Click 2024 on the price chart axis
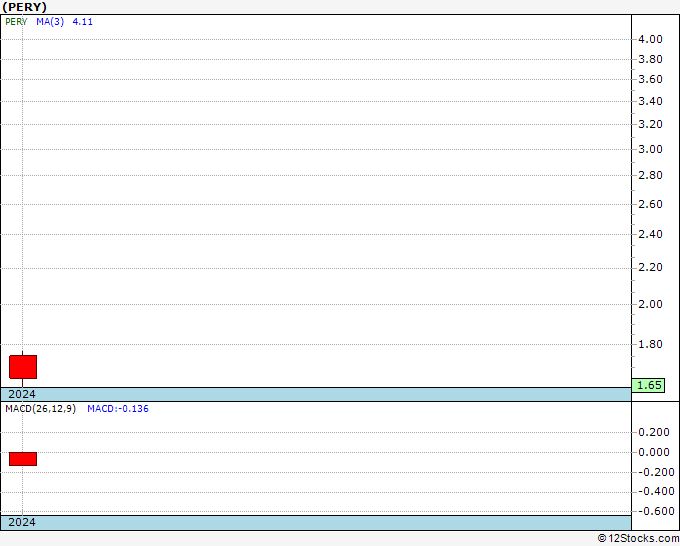Viewport: 680px width, 546px height. 22,394
